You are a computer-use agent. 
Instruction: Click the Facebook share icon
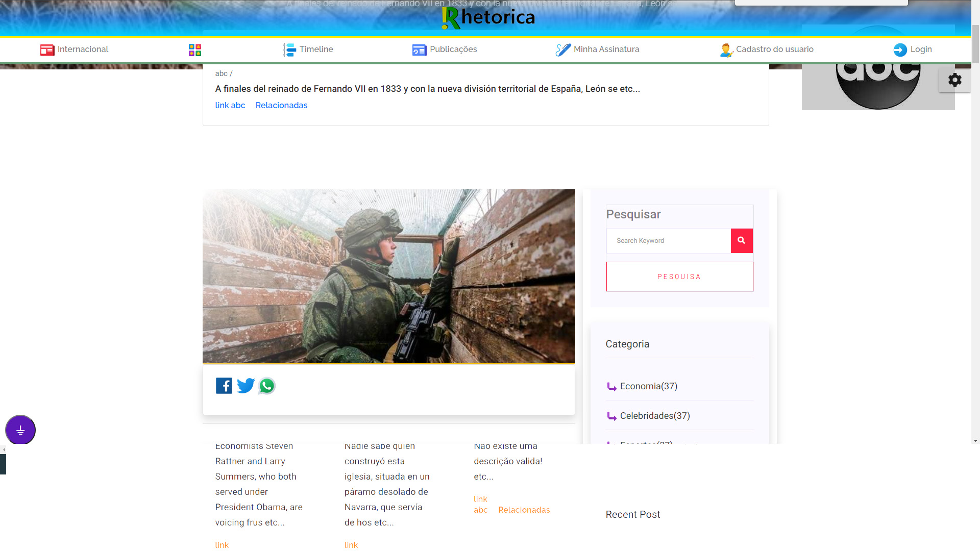pos(224,386)
